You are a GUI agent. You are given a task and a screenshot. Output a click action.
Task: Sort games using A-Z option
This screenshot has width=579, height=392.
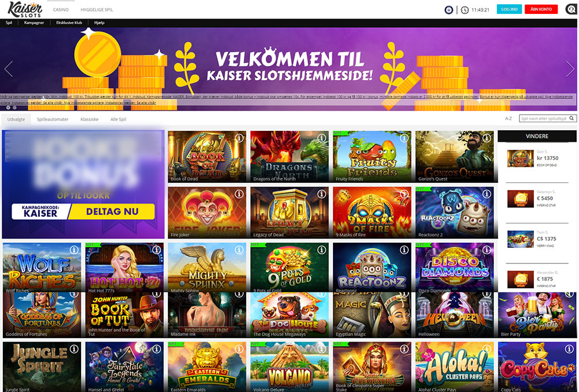click(508, 119)
